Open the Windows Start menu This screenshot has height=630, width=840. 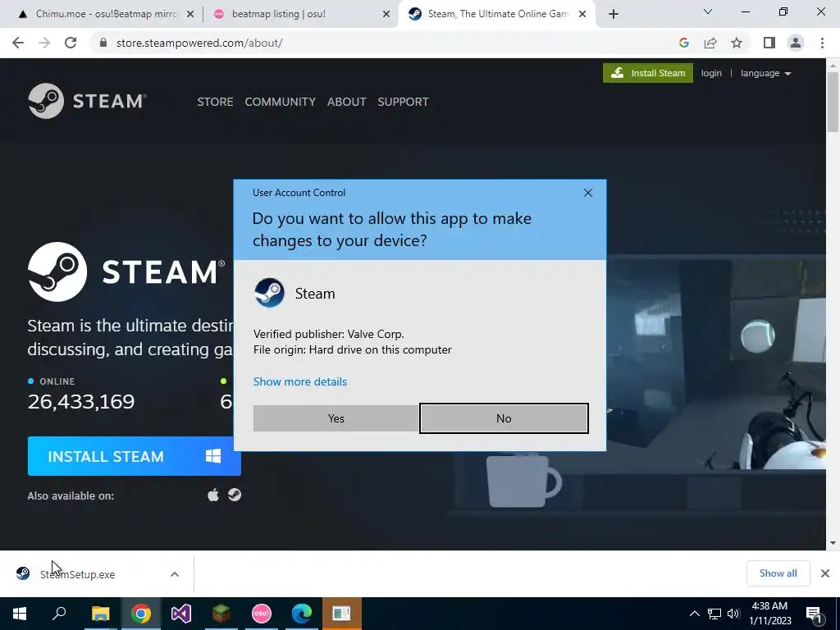[20, 614]
